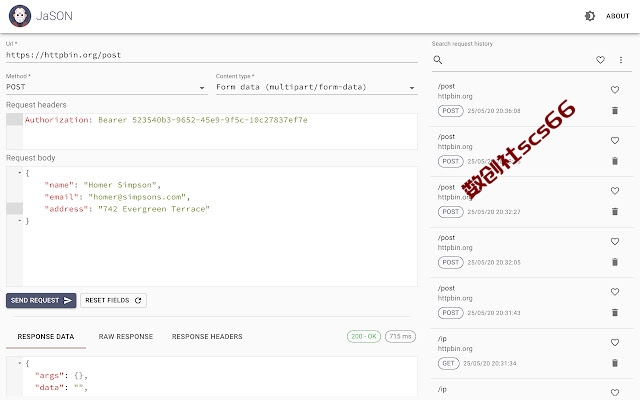Click POST badge of the 20:32:05 entry

click(x=451, y=262)
